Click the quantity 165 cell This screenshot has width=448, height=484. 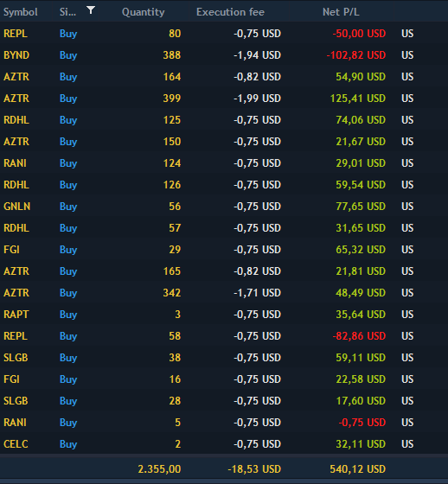(x=172, y=271)
